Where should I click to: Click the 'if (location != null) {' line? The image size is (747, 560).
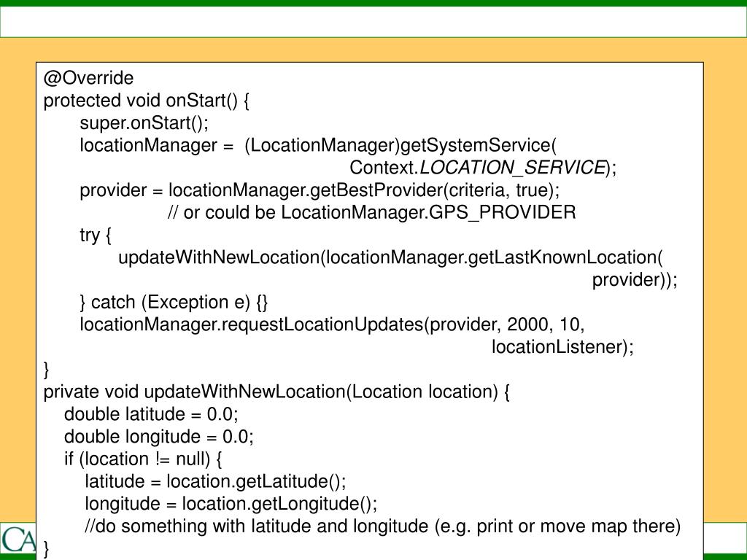pos(143,459)
